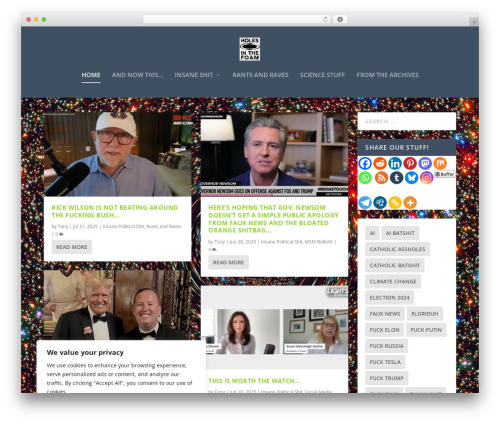500x423 pixels.
Task: Click the comment bubble under the Rick Wilson post
Action: [x=61, y=234]
